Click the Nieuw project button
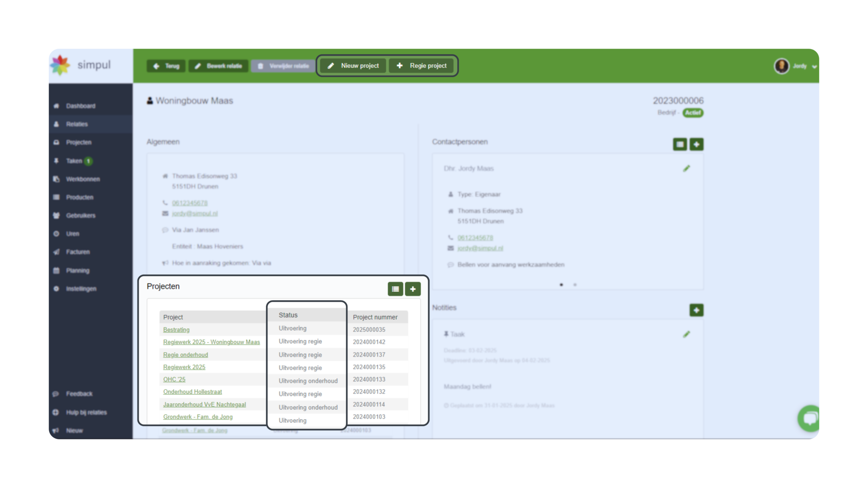Image resolution: width=868 pixels, height=488 pixels. pos(353,66)
